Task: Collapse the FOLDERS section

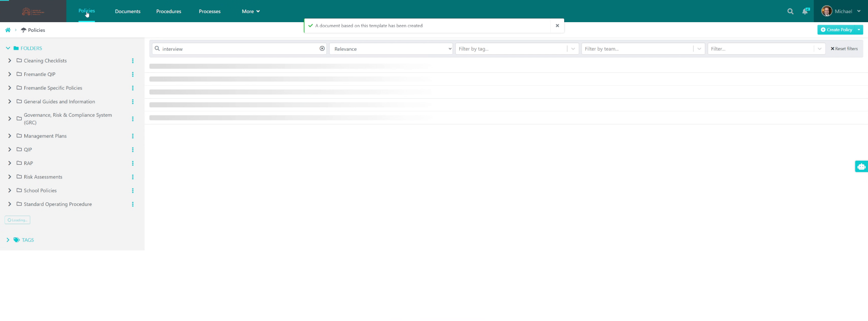Action: [x=8, y=48]
